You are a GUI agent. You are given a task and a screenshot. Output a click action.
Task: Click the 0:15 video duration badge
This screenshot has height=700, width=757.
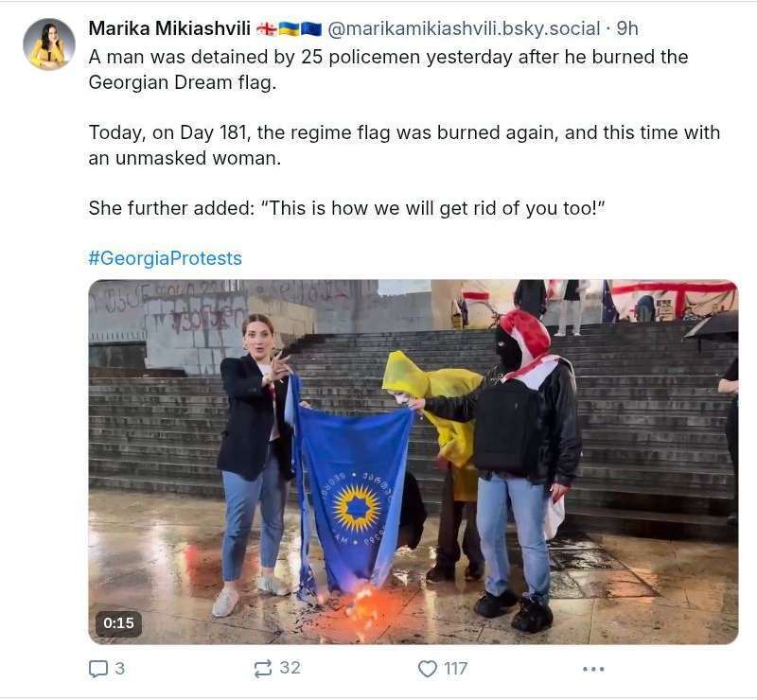[x=118, y=623]
